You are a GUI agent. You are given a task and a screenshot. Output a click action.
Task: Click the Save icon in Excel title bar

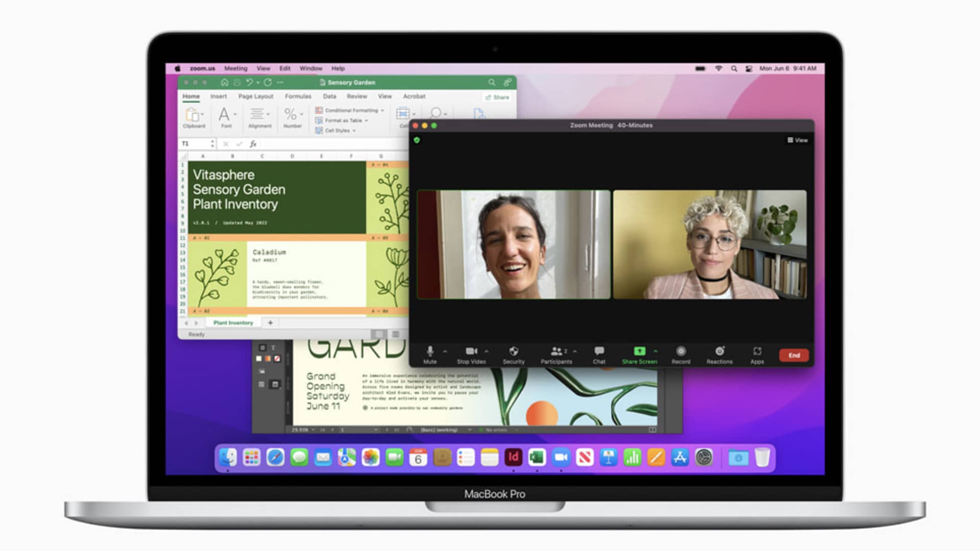237,82
